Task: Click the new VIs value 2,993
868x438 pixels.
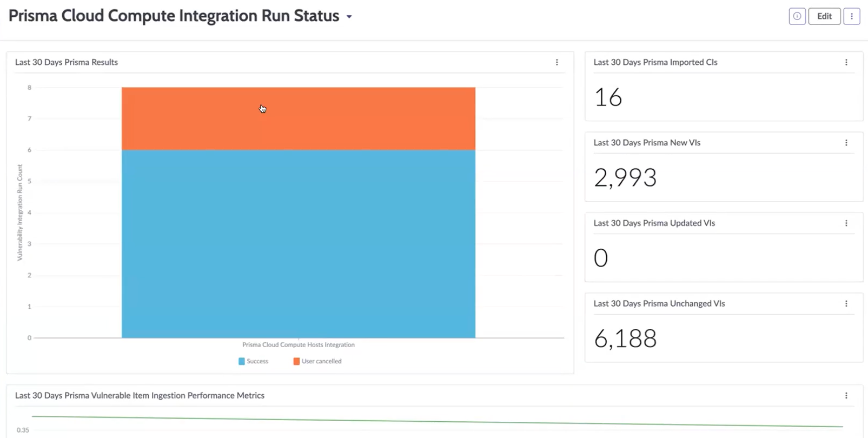Action: click(x=626, y=178)
